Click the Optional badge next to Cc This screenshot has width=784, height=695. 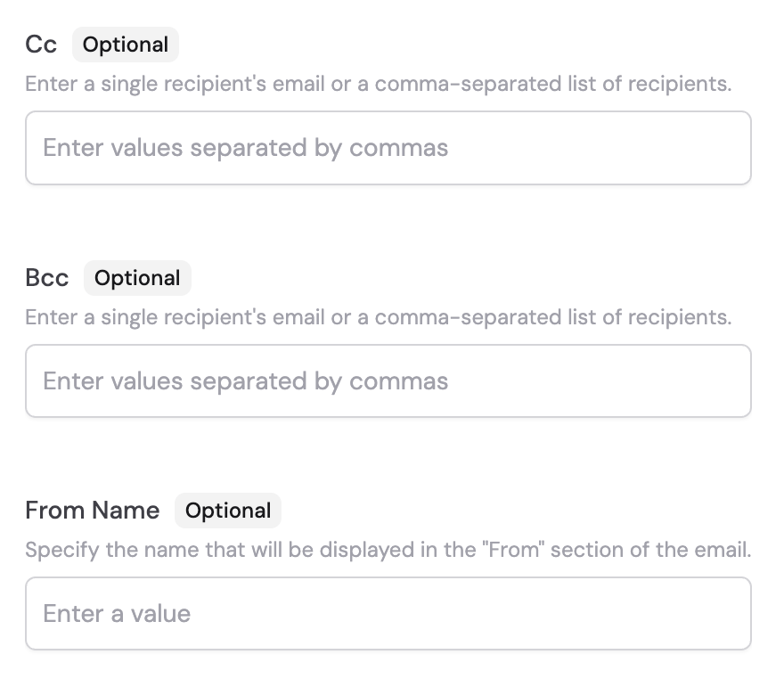point(125,44)
